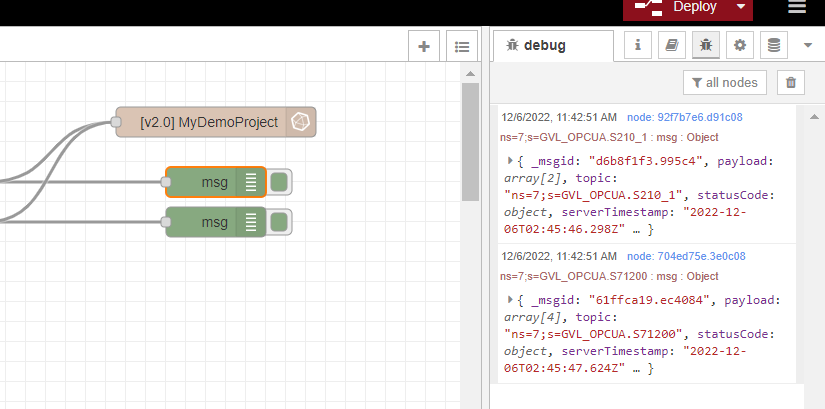Viewport: 825px width, 409px height.
Task: Click the second message's 11:42:51 AM timestamp
Action: pos(559,256)
